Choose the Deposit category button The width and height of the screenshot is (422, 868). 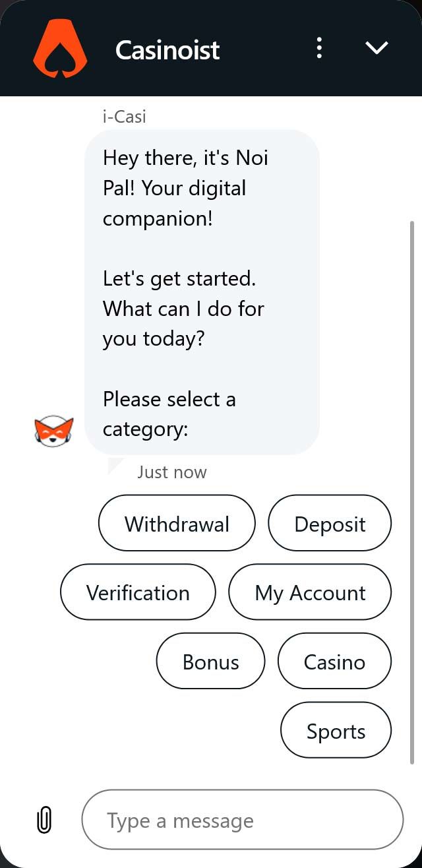point(330,524)
